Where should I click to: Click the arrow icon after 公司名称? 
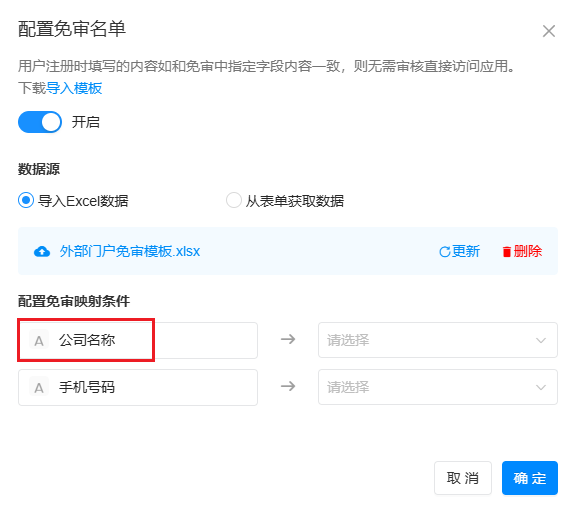[288, 340]
